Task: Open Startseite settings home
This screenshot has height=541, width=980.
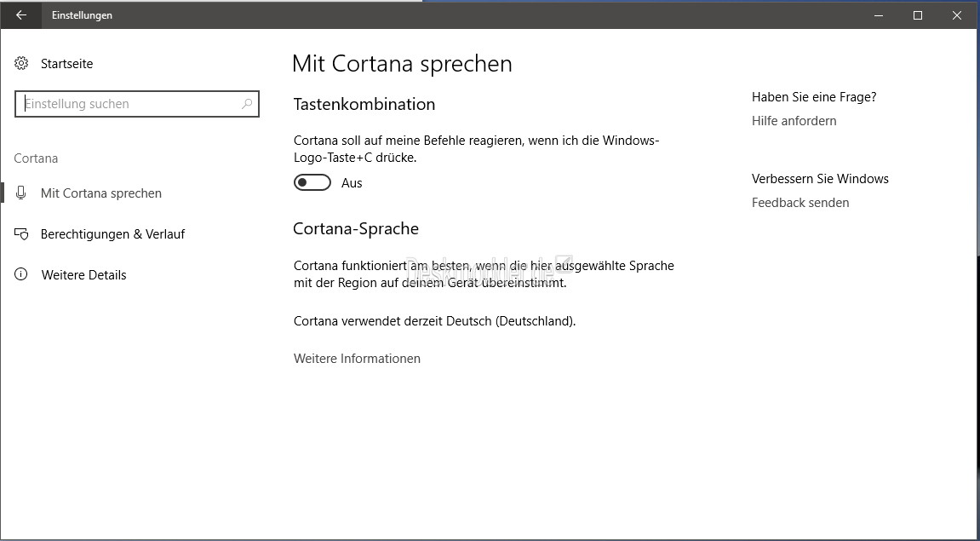Action: [x=67, y=63]
